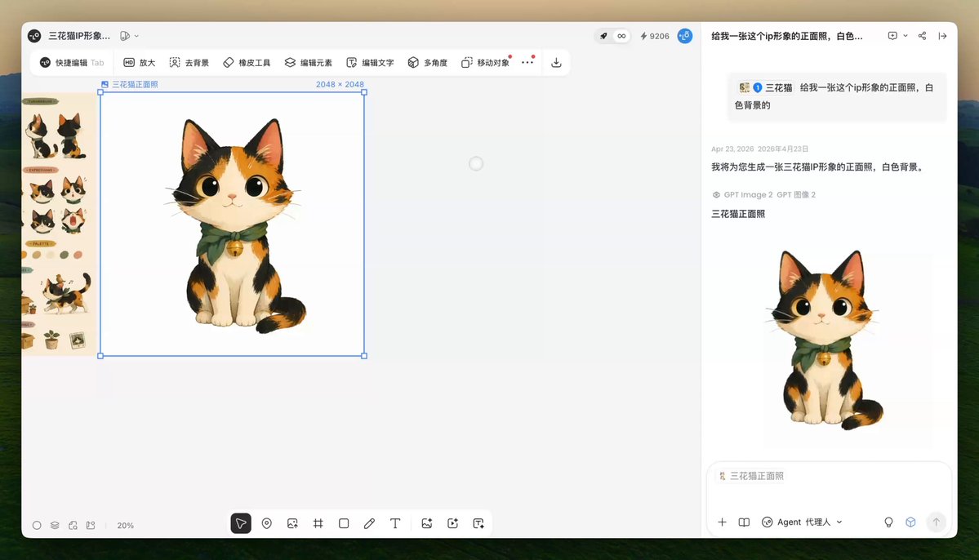Open the 编辑元素 edit elements tool
Screen dimensions: 979x560
pyautogui.click(x=309, y=62)
